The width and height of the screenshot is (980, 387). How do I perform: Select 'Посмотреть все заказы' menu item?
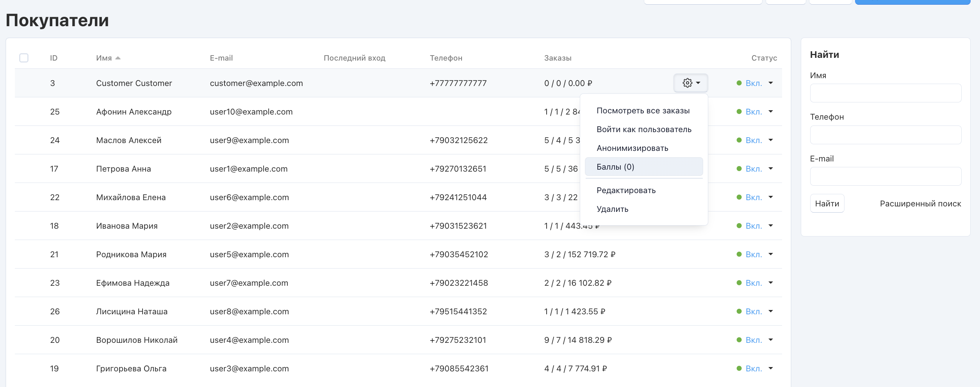tap(643, 111)
